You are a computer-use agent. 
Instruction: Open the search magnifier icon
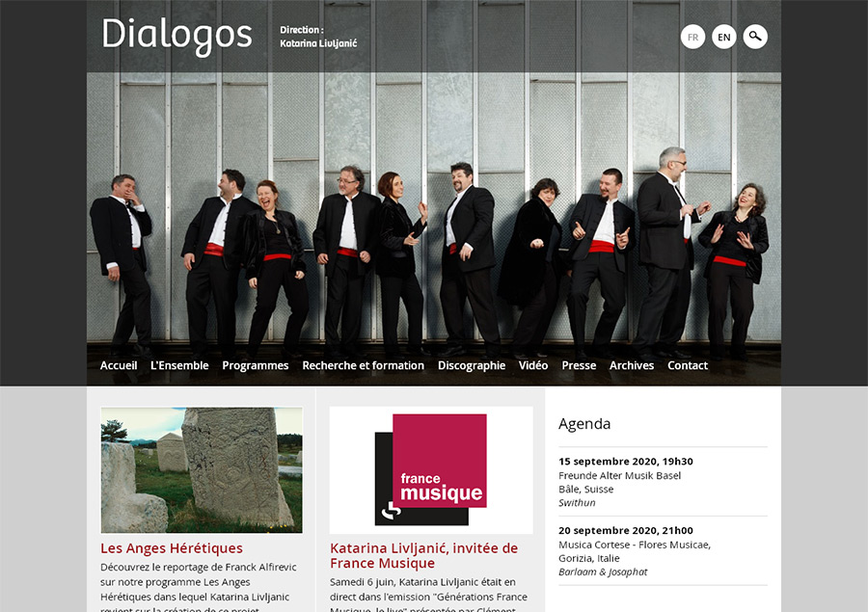point(755,37)
